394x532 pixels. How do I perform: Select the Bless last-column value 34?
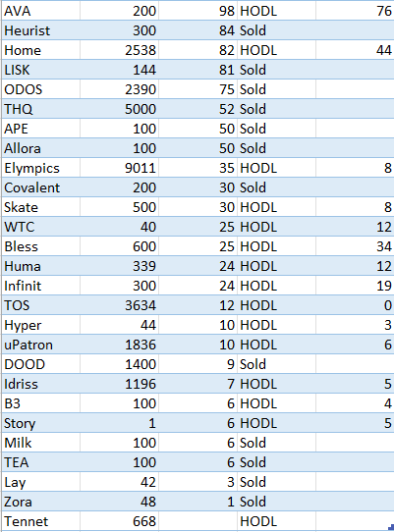[x=355, y=246]
